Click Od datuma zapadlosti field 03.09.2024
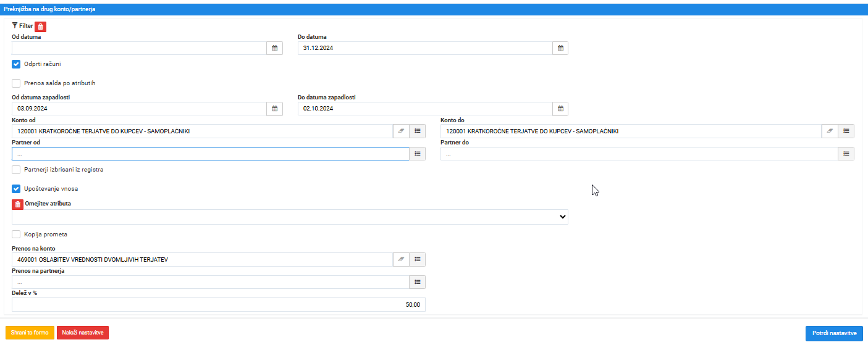Viewport: 868px width, 345px height. pos(139,109)
